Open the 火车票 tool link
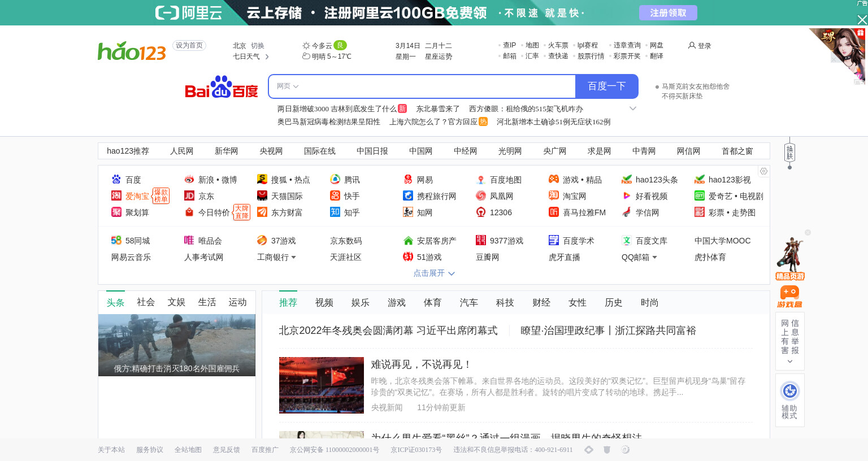 point(558,45)
